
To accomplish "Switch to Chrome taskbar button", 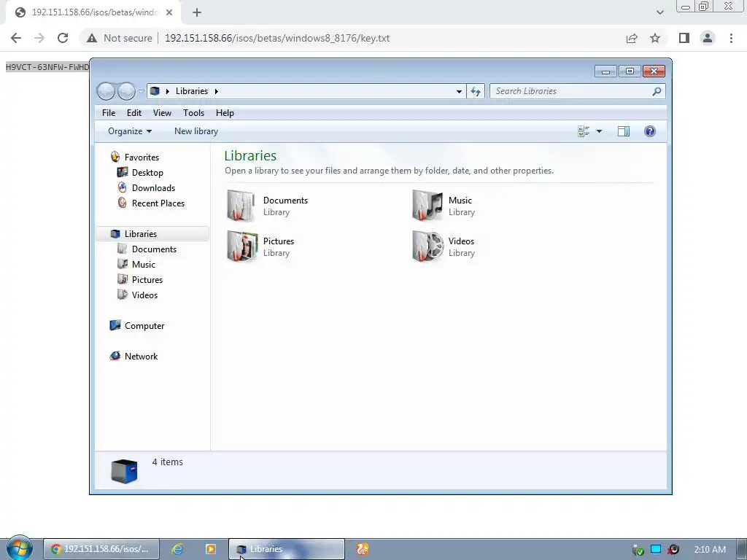I will coord(101,549).
